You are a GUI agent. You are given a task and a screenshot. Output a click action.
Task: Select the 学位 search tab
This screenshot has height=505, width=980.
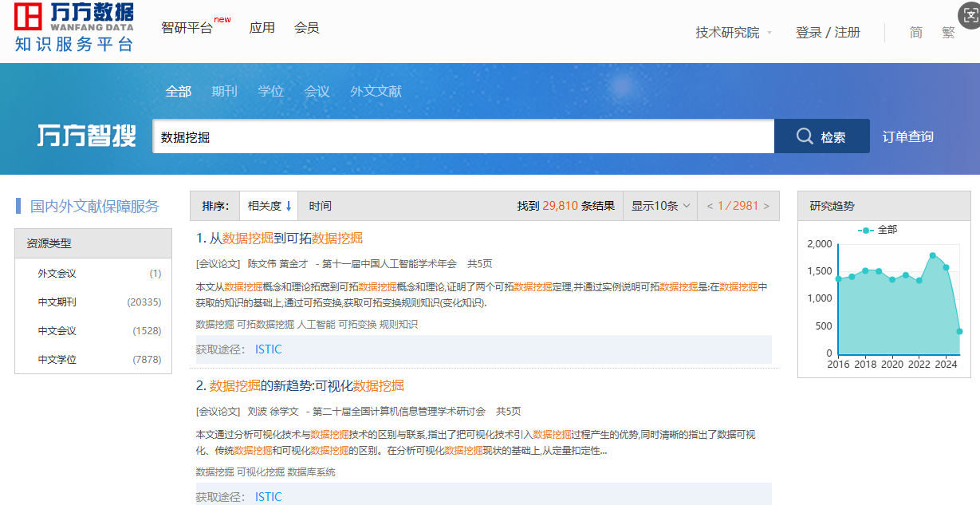270,92
